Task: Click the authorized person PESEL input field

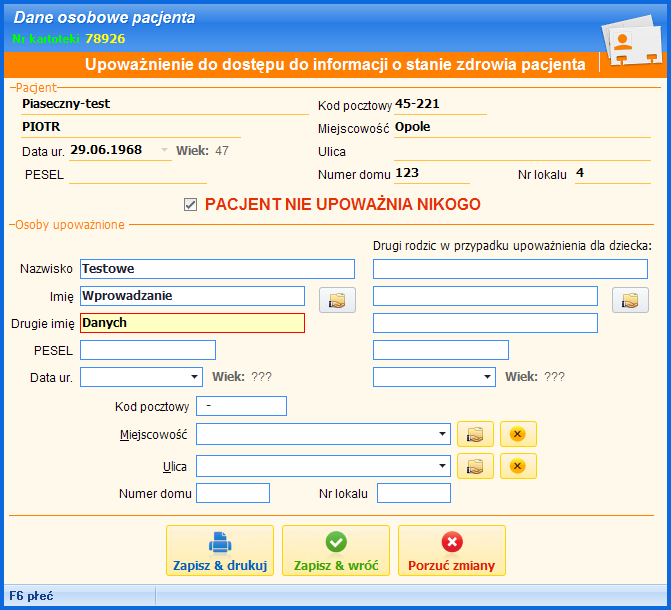Action: [x=148, y=350]
